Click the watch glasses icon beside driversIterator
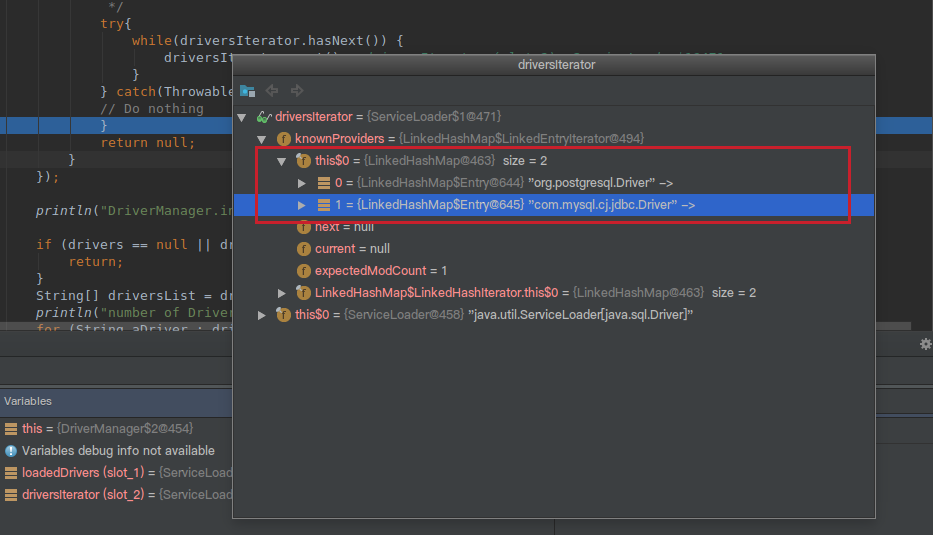The height and width of the screenshot is (535, 933). click(x=264, y=117)
